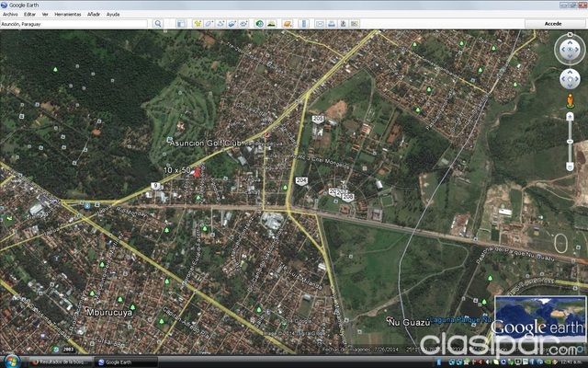The image size is (588, 368).
Task: Select the add polygon tool
Action: click(x=209, y=24)
